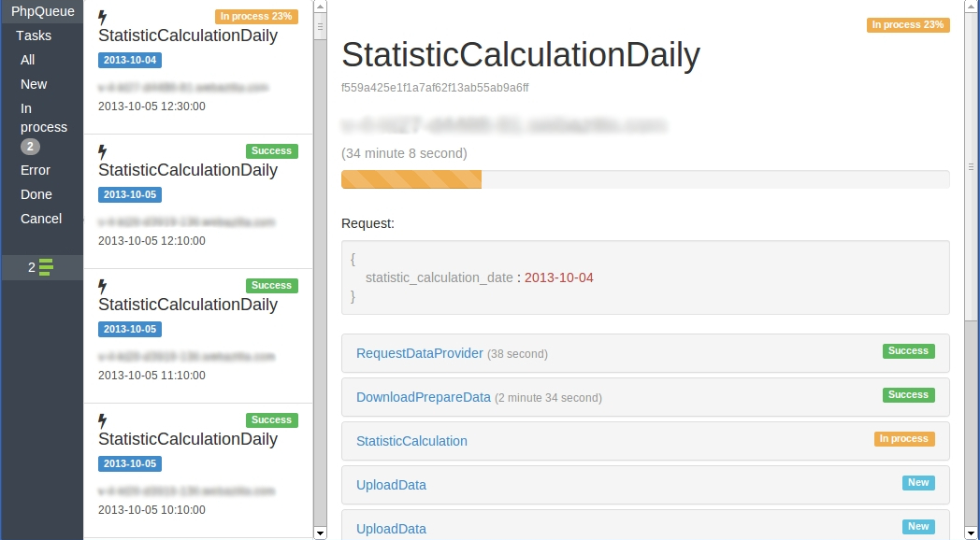This screenshot has width=980, height=540.
Task: Select the Cancel filter in sidebar
Action: pyautogui.click(x=41, y=219)
